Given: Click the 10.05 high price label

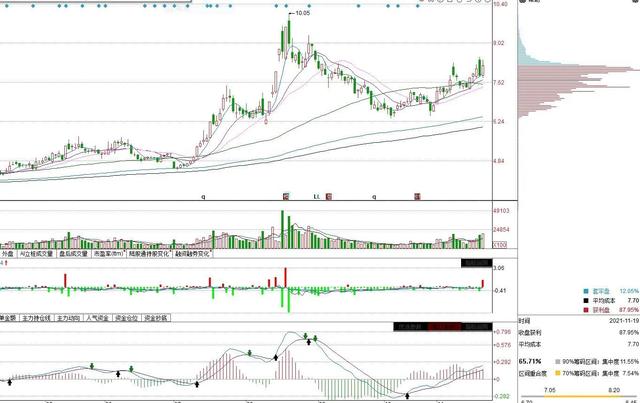Looking at the screenshot, I should [302, 13].
